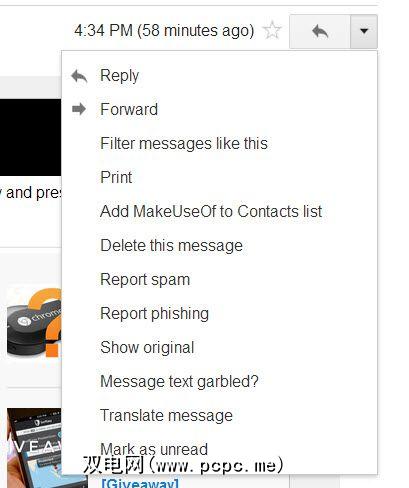Select Report phishing entry
The image size is (409, 488).
(x=154, y=313)
